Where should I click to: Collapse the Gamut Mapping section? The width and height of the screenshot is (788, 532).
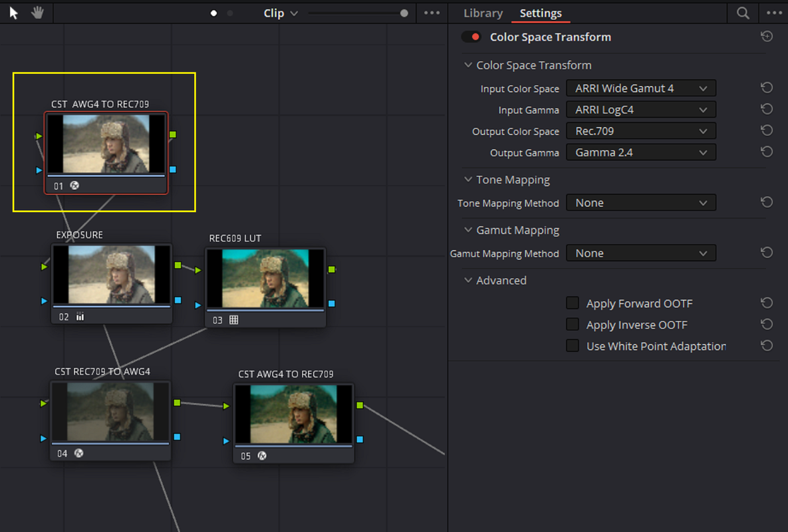(468, 229)
